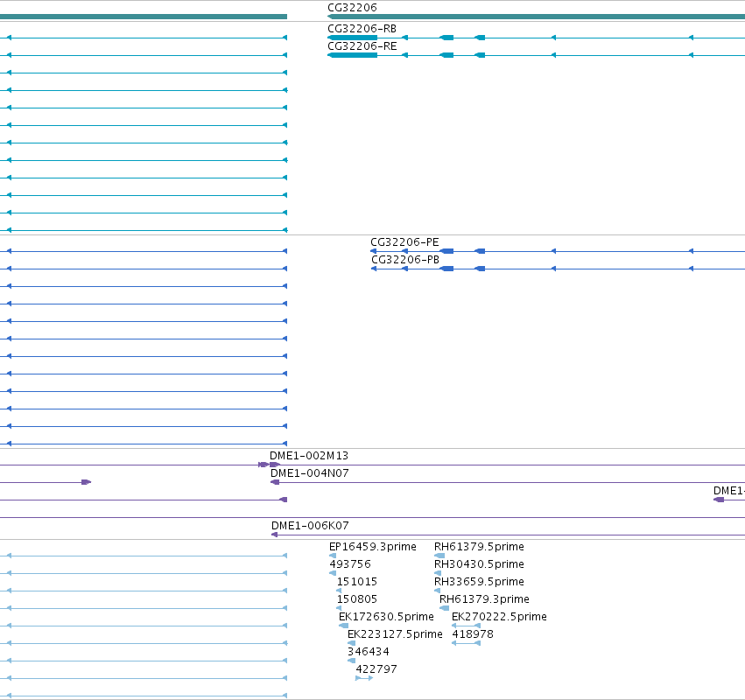Viewport: 745px width, 700px height.
Task: Click the DME1-002M13 clone label
Action: 309,456
